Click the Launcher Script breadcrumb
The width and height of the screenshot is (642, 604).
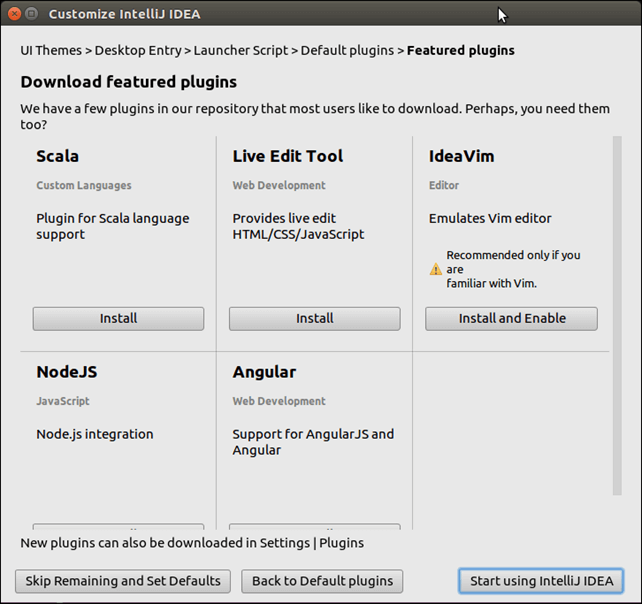pos(241,50)
